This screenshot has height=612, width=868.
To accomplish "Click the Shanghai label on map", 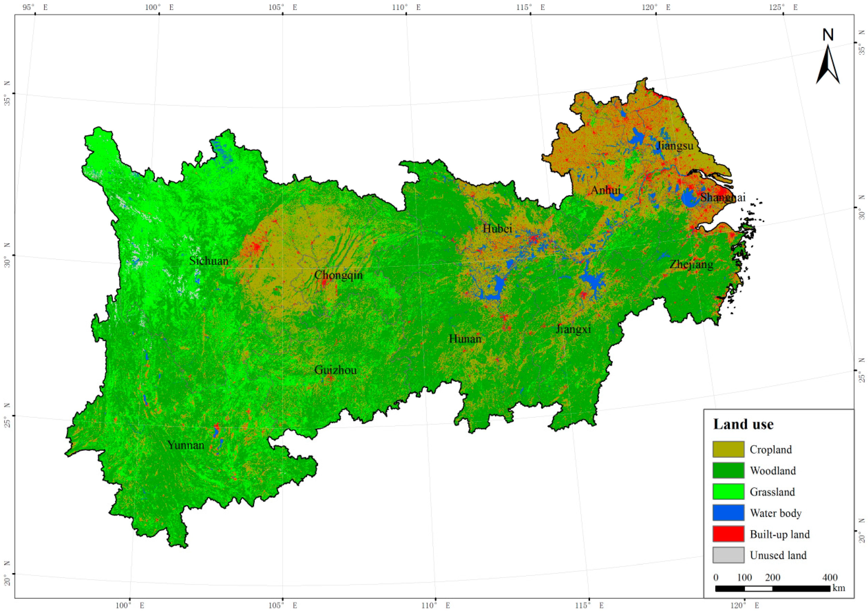I will (723, 197).
